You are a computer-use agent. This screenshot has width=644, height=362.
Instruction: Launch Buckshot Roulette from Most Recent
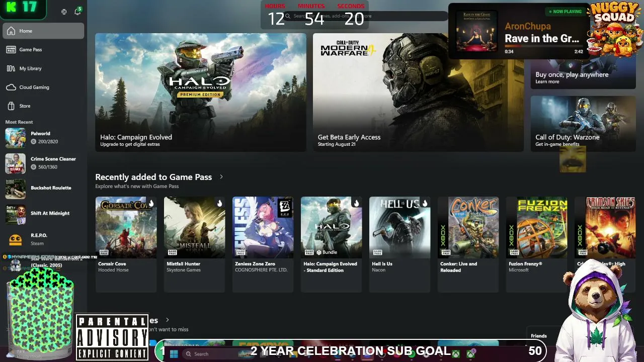pyautogui.click(x=43, y=188)
